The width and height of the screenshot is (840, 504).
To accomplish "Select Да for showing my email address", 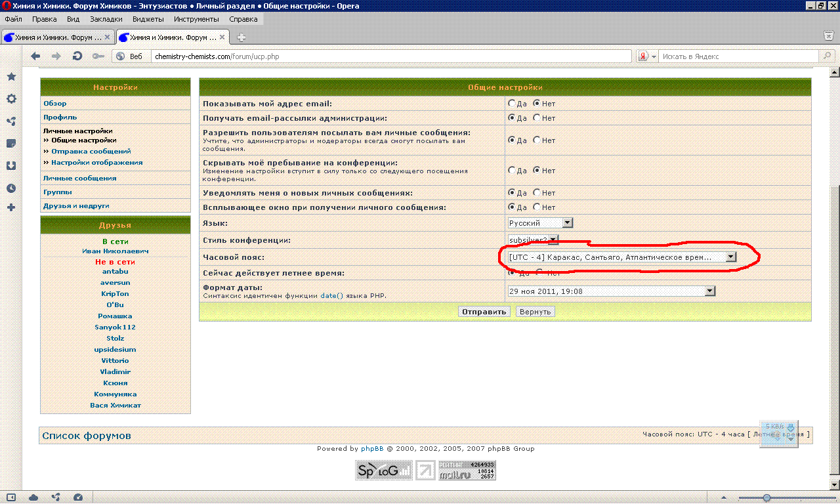I will point(512,104).
